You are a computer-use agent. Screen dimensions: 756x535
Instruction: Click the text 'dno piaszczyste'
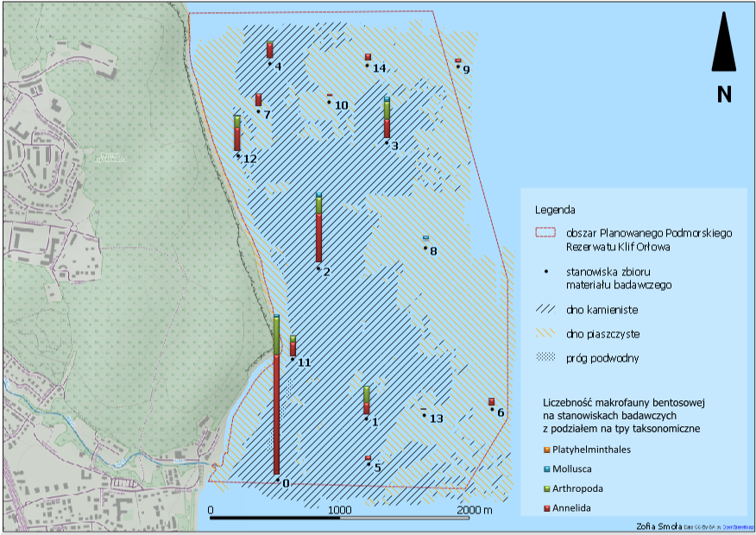602,334
